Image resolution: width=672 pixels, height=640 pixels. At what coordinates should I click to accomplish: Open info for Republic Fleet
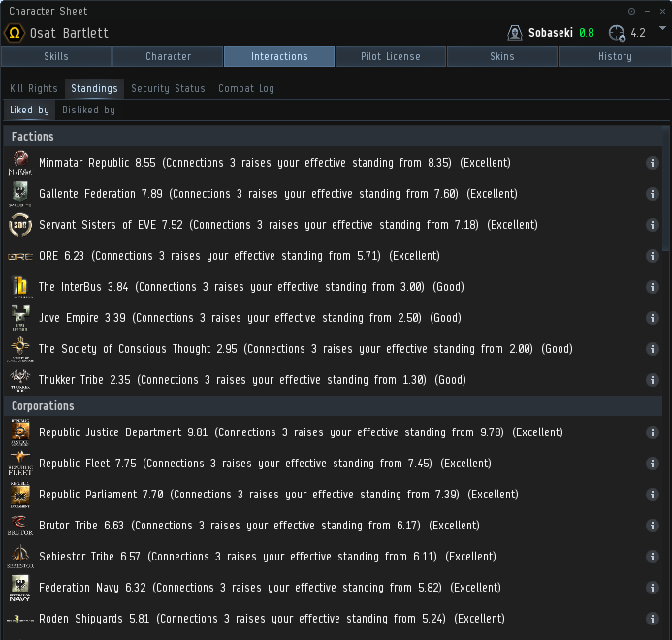(x=652, y=464)
